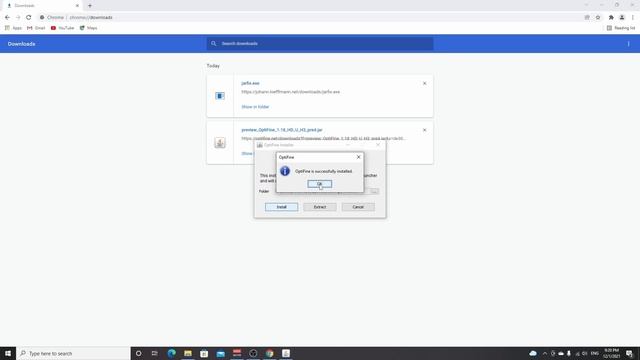Remove jarfix.exe from the downloads list
The width and height of the screenshot is (640, 360).
[x=424, y=83]
